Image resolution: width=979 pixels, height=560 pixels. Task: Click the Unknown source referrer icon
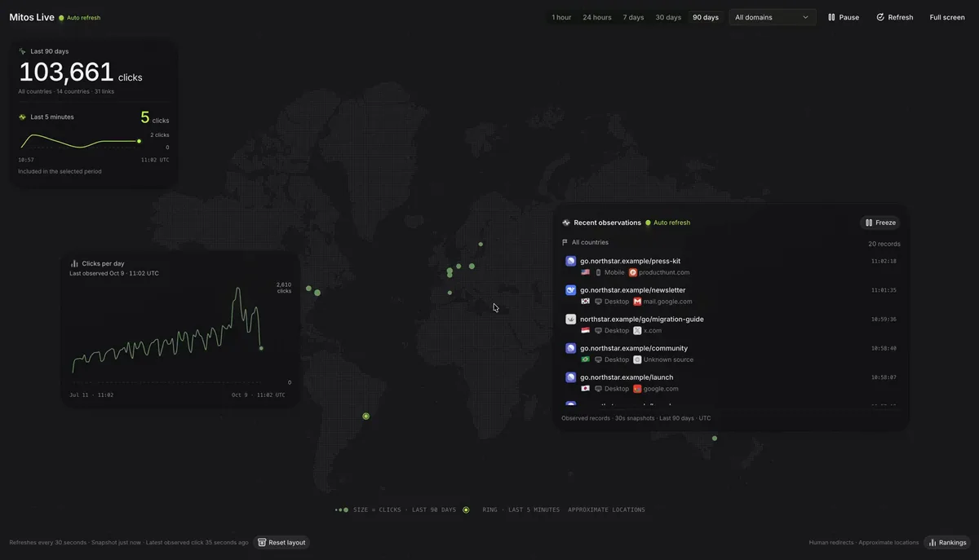pos(637,359)
